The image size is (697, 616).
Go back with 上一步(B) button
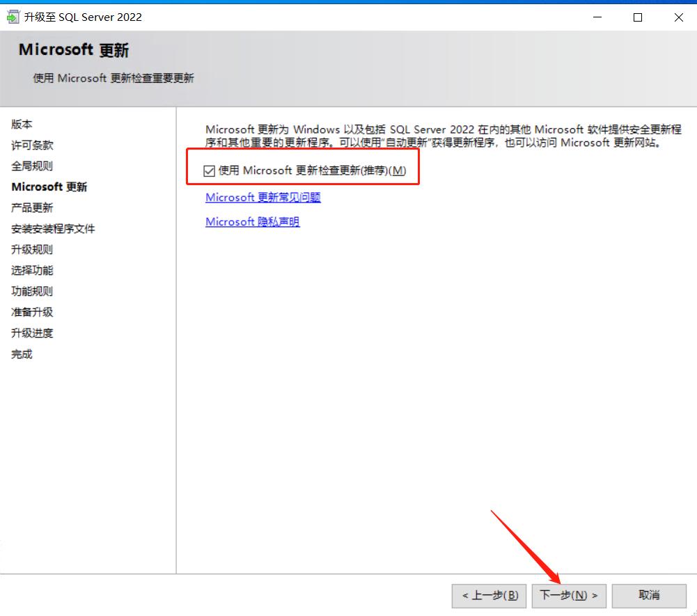coord(489,595)
